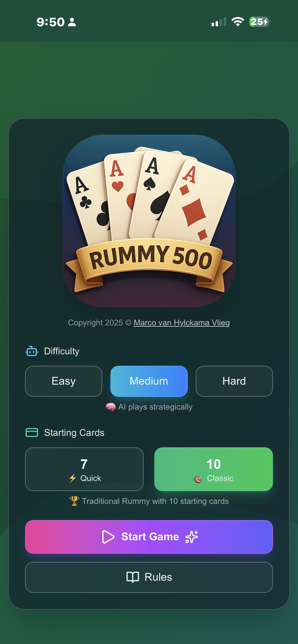Select Medium difficulty
The image size is (298, 644).
click(149, 381)
